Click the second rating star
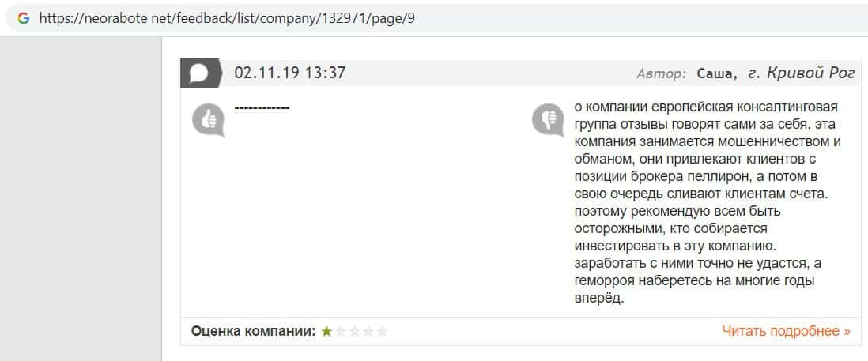The height and width of the screenshot is (361, 868). pyautogui.click(x=341, y=332)
